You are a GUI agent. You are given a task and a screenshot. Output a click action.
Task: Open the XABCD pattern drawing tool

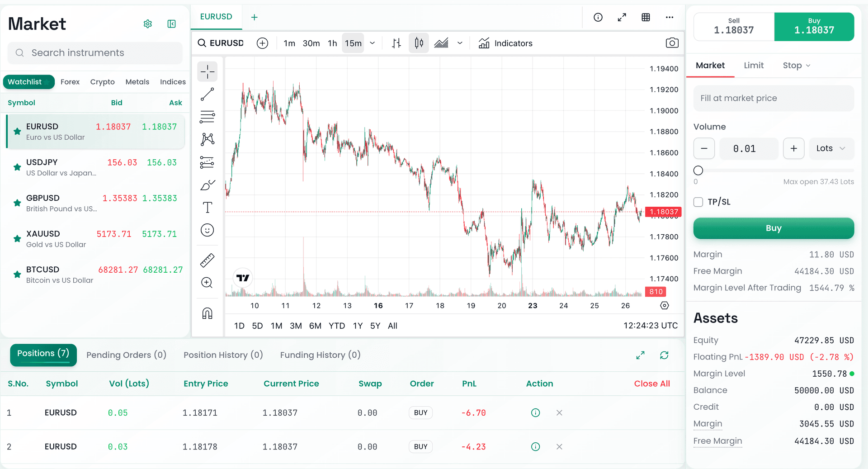pyautogui.click(x=207, y=139)
